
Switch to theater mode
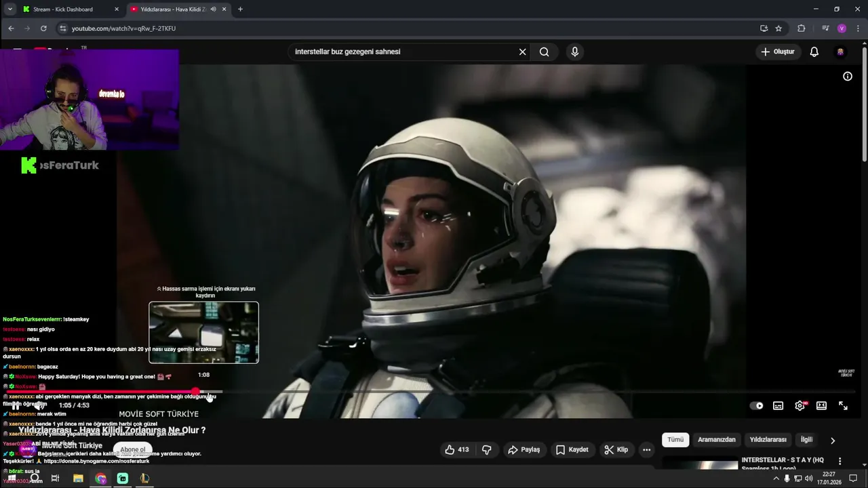tap(821, 405)
